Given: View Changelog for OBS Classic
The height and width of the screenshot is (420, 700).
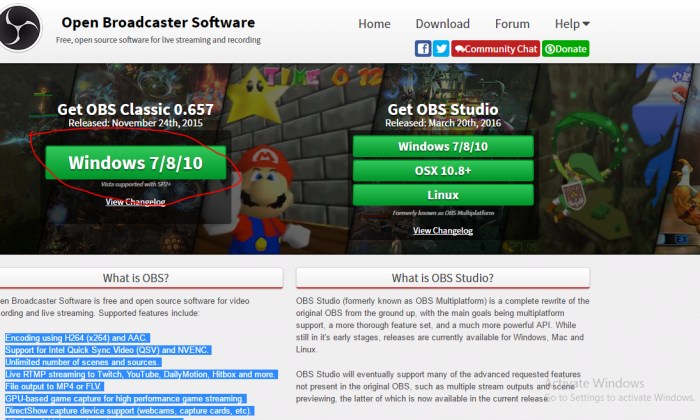Looking at the screenshot, I should pyautogui.click(x=135, y=202).
